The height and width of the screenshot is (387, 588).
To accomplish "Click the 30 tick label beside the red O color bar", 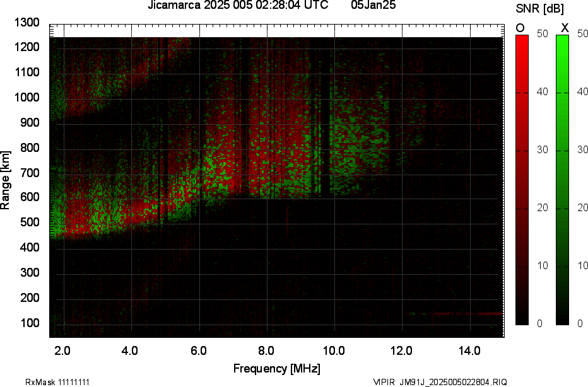I will 542,150.
